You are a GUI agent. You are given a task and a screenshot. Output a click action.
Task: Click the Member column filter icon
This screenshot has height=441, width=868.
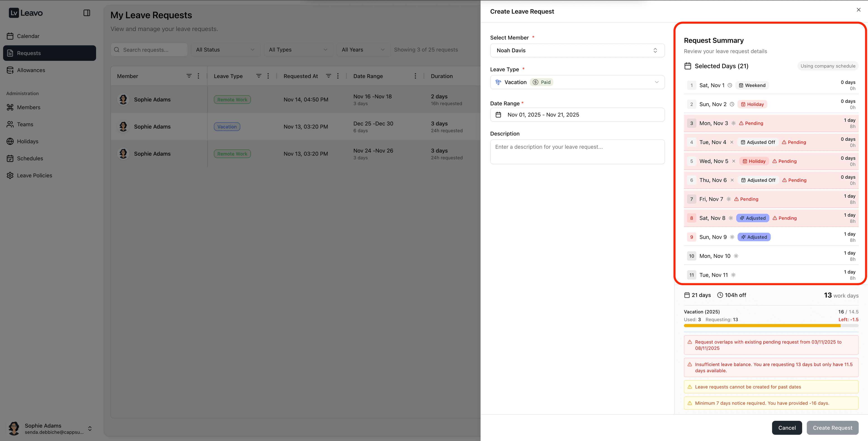click(x=189, y=76)
